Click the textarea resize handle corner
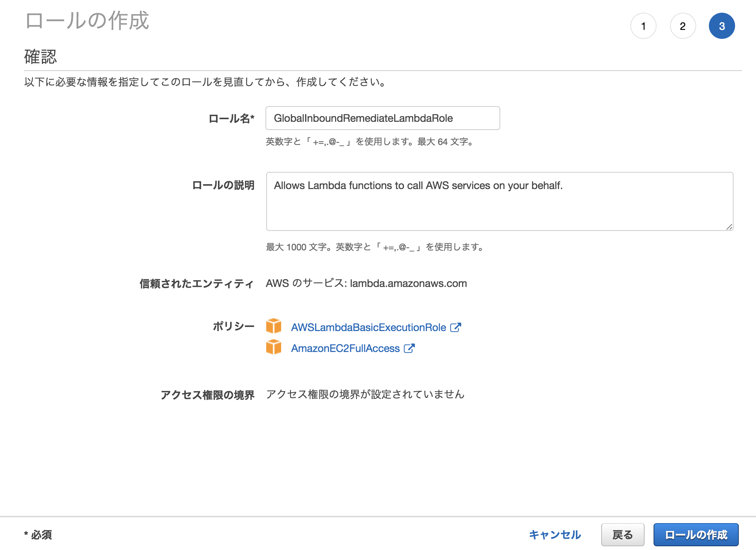The image size is (756, 550). pyautogui.click(x=729, y=227)
